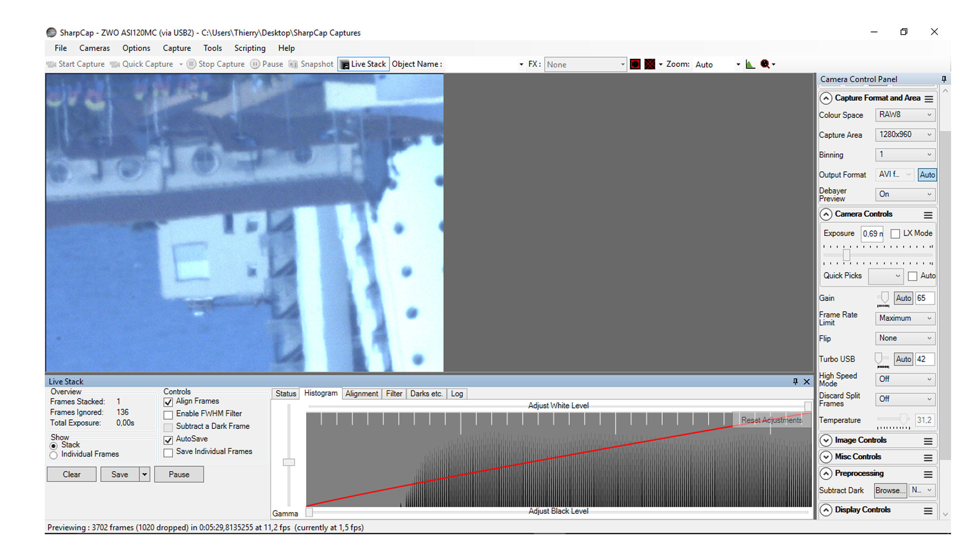Open the Zoom level dropdown
The height and width of the screenshot is (558, 980).
pos(738,65)
